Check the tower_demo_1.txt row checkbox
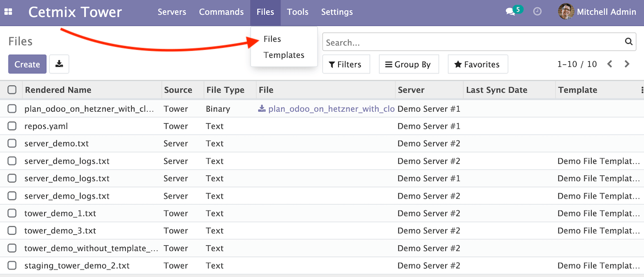644x277 pixels. tap(12, 213)
